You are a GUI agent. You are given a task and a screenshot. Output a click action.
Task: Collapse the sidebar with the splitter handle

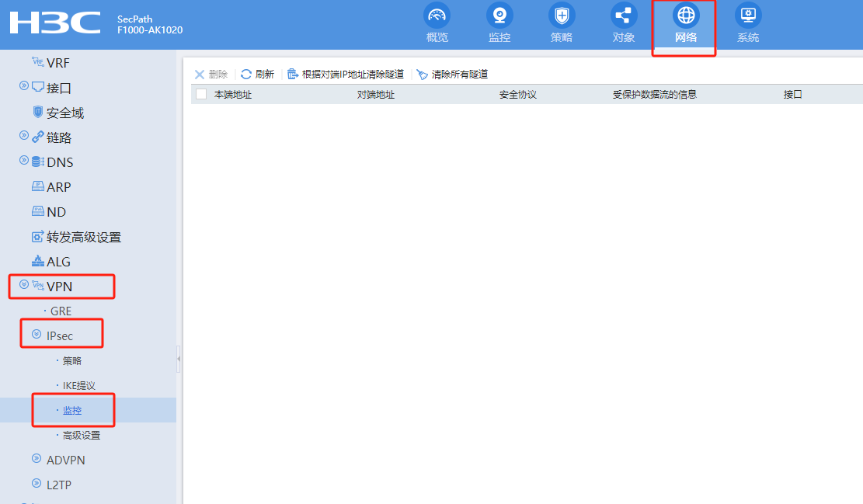point(179,359)
